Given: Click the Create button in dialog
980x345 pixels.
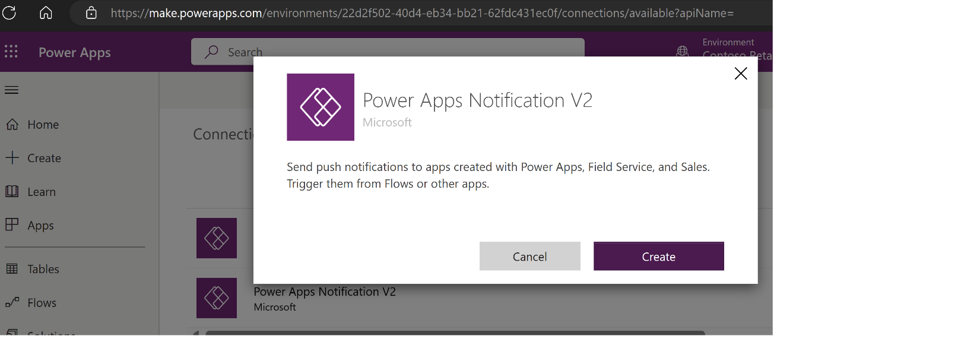Looking at the screenshot, I should [x=658, y=256].
